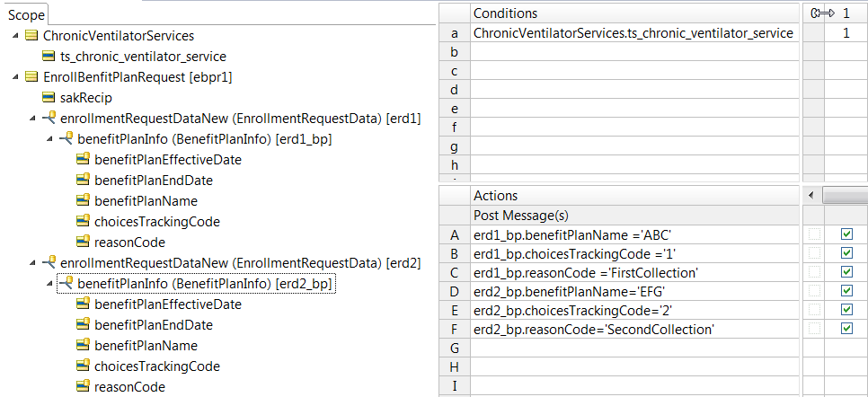Image resolution: width=868 pixels, height=397 pixels.
Task: Select reasonCode label under erd2_bp
Action: (x=129, y=386)
